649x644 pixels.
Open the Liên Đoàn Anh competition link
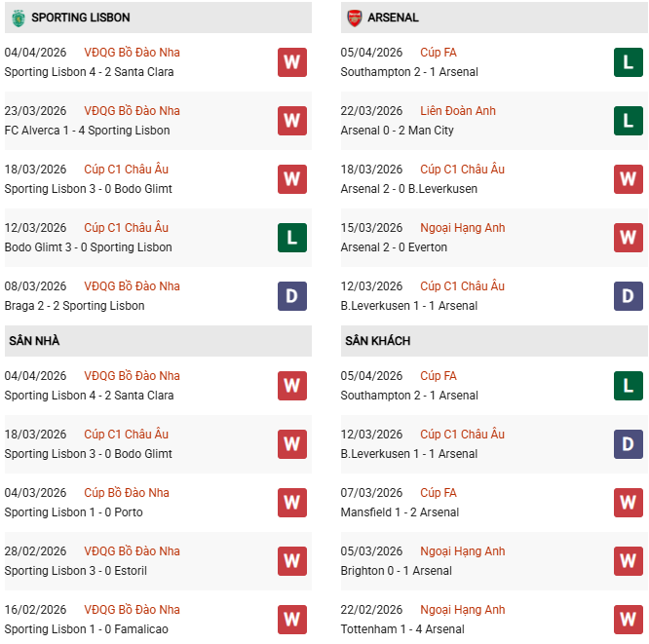pos(458,111)
